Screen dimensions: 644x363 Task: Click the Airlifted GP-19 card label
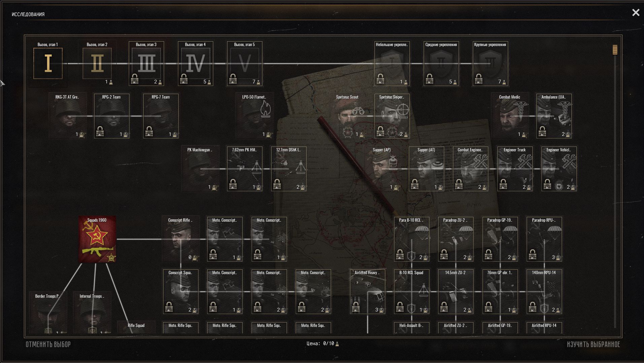tap(500, 325)
